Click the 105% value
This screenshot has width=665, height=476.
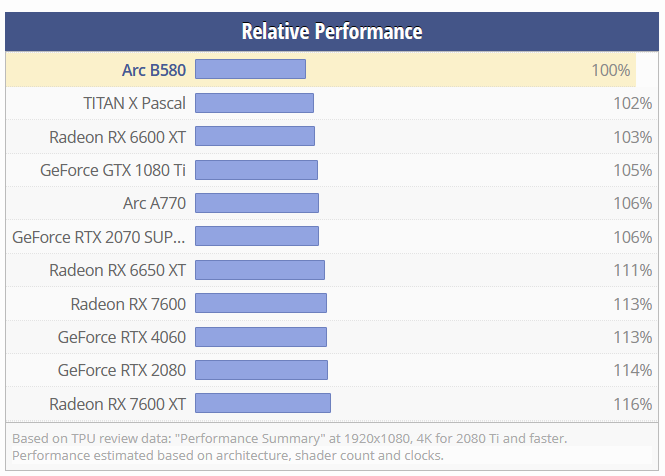coord(633,170)
